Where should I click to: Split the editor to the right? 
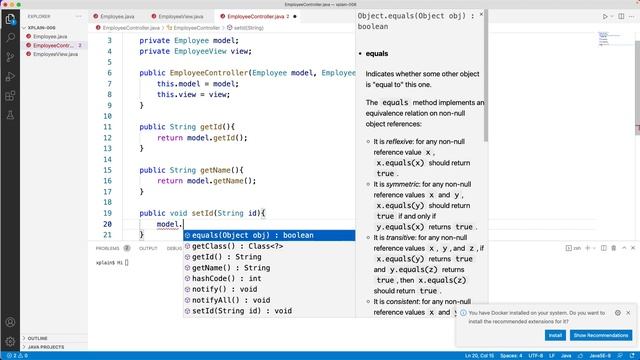point(621,16)
